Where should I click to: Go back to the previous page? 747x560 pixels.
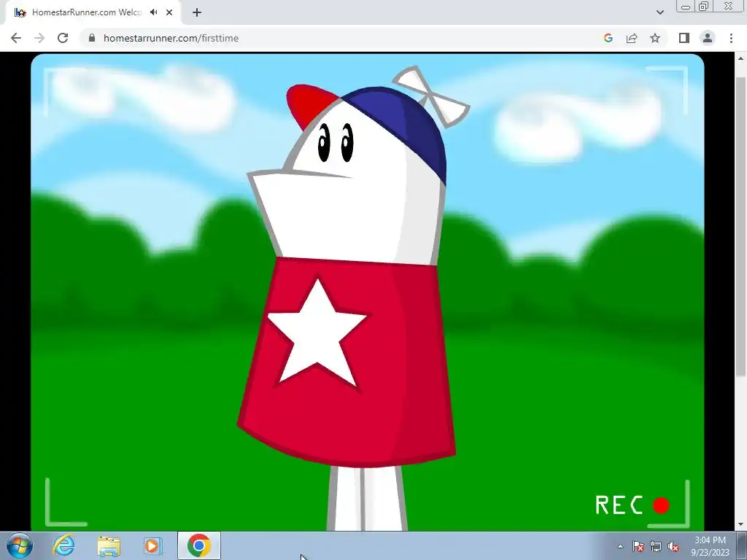point(16,38)
